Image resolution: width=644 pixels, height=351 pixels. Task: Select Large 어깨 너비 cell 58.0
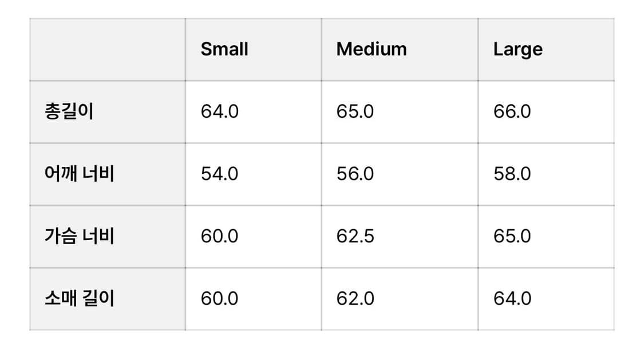[x=512, y=174]
